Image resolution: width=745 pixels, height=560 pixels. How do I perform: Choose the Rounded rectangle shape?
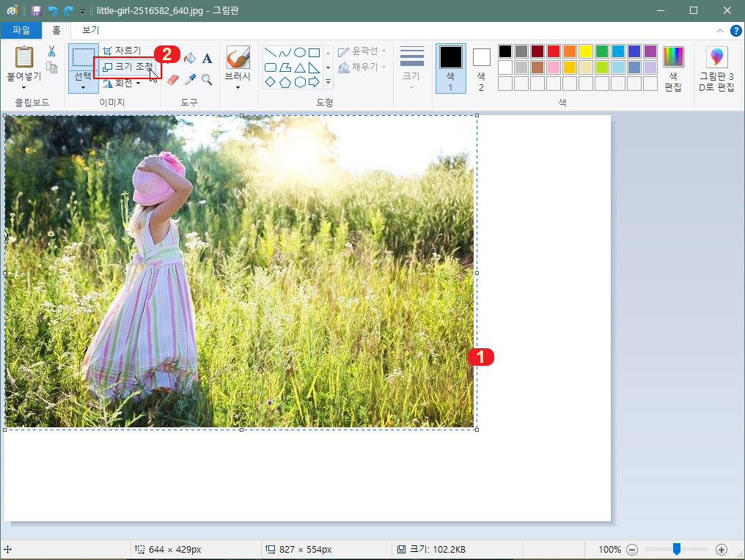pyautogui.click(x=271, y=67)
